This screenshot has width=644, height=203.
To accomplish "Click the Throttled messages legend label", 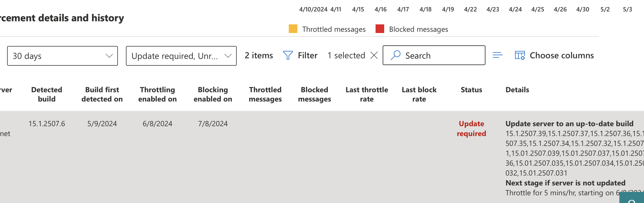I will pos(334,29).
